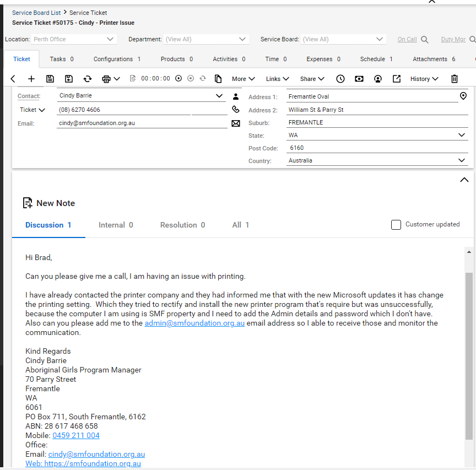Refresh the ticket with circular arrows icon
This screenshot has width=476, height=470.
point(88,79)
